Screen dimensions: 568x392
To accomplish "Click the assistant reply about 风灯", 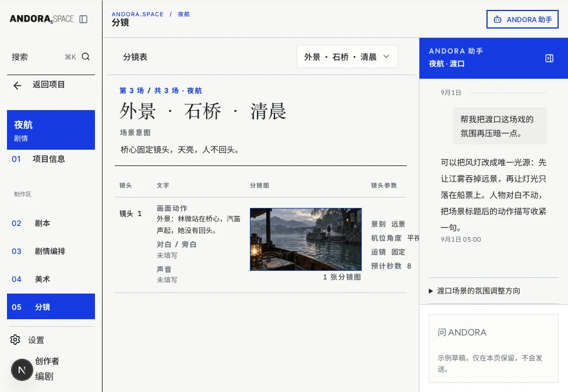I will tap(493, 195).
